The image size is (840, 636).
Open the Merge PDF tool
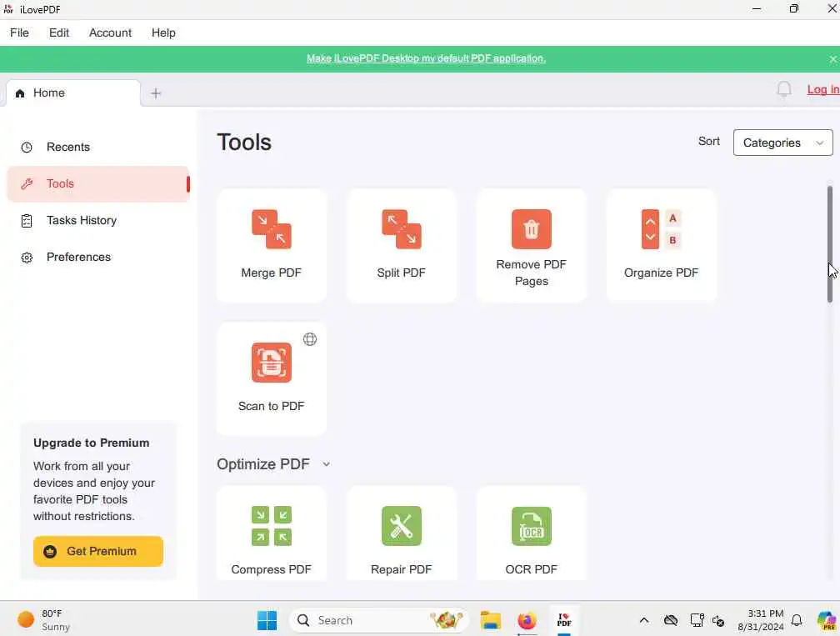click(272, 245)
